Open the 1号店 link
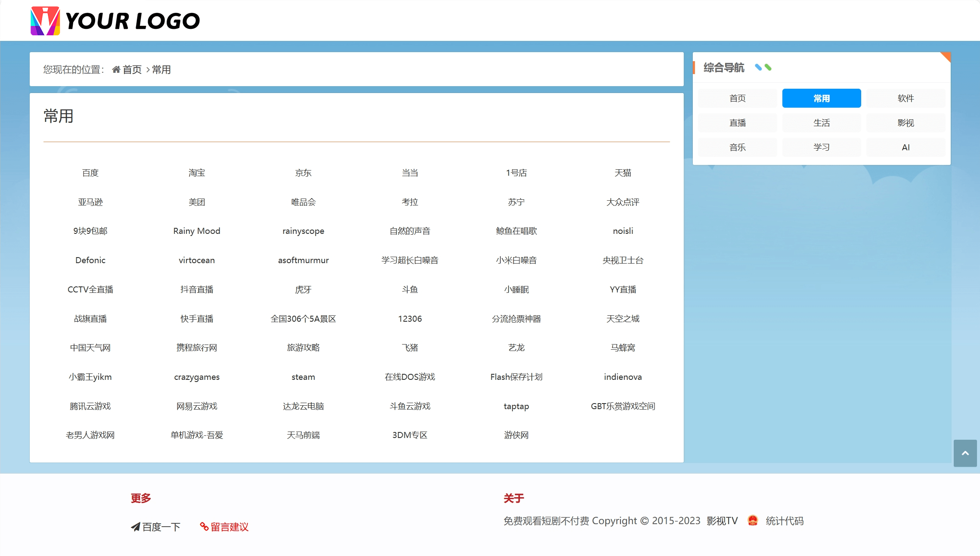This screenshot has width=980, height=556. pyautogui.click(x=516, y=173)
